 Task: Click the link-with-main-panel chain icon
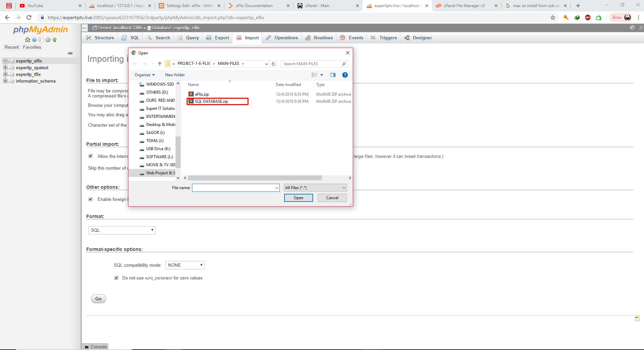pos(70,53)
